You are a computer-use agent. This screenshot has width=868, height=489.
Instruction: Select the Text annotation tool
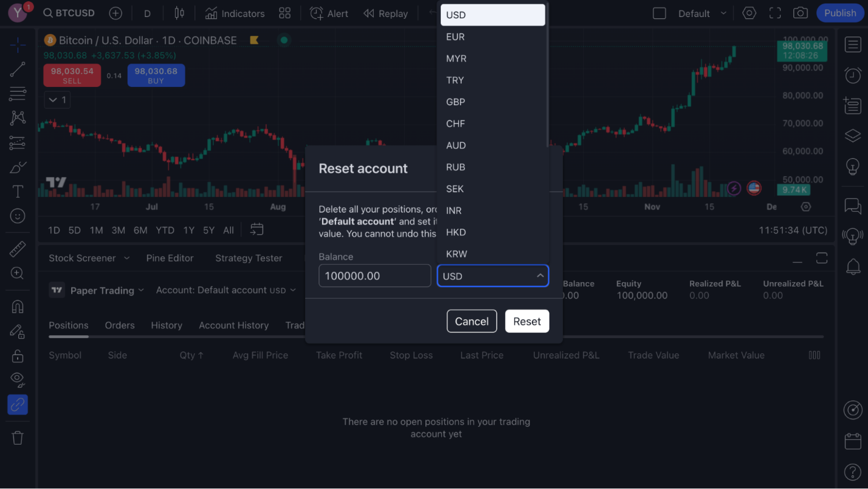(18, 192)
